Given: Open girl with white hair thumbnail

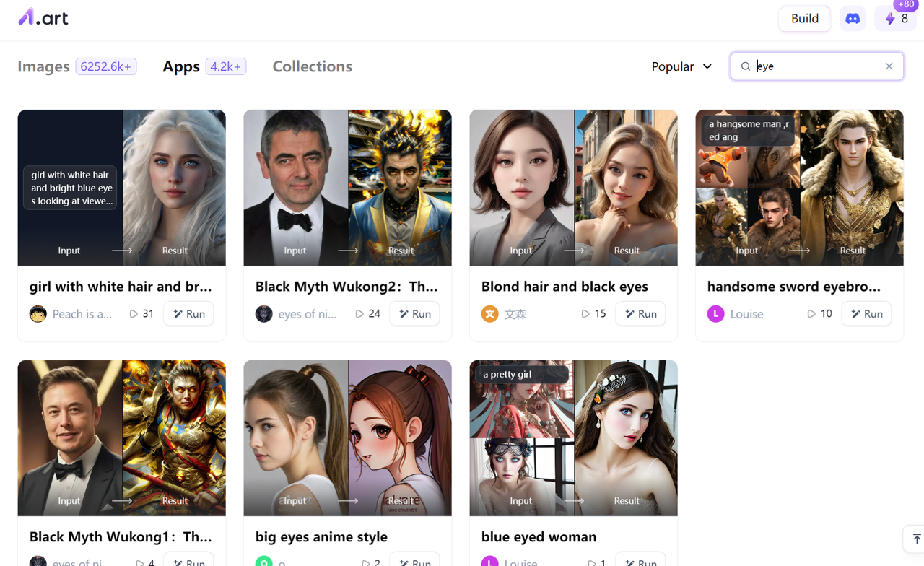Looking at the screenshot, I should click(122, 188).
